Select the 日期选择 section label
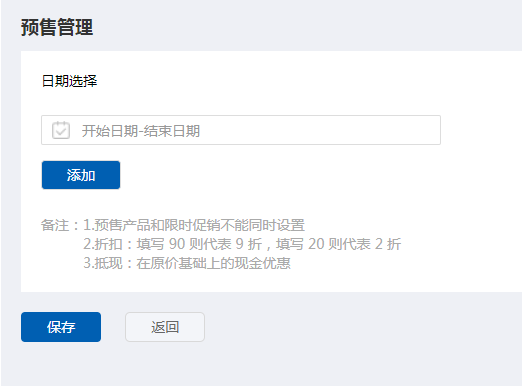This screenshot has height=386, width=522. coord(69,81)
